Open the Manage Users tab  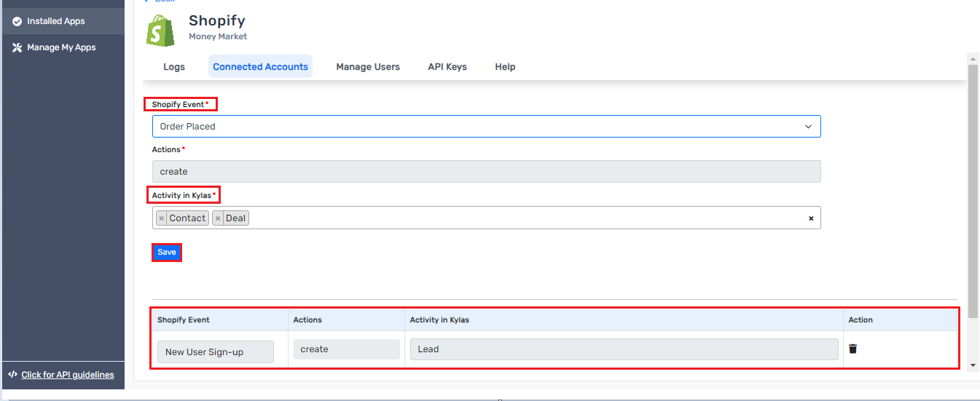(x=368, y=67)
